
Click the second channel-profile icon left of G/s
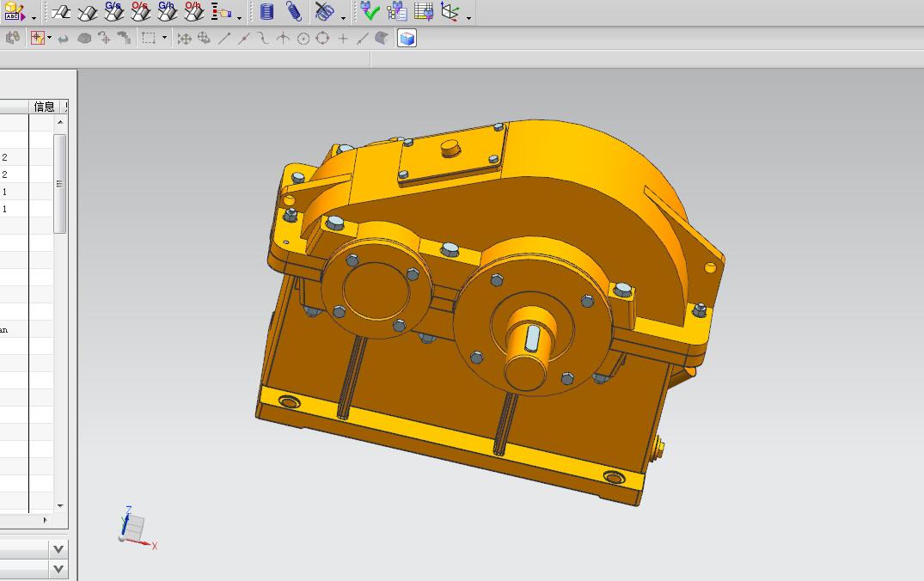[87, 12]
